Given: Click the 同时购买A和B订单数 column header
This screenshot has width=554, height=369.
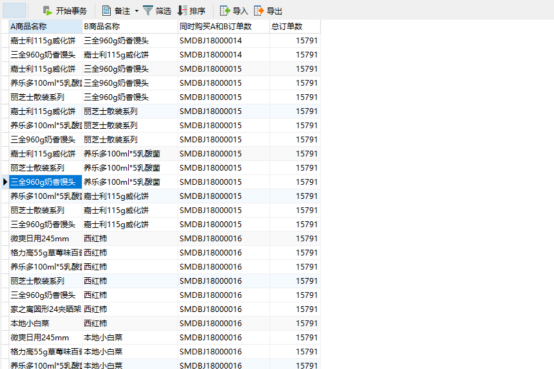Looking at the screenshot, I should point(224,27).
